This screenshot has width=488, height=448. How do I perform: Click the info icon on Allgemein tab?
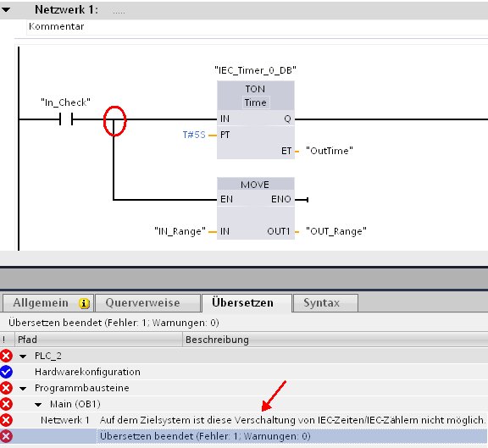[x=84, y=303]
